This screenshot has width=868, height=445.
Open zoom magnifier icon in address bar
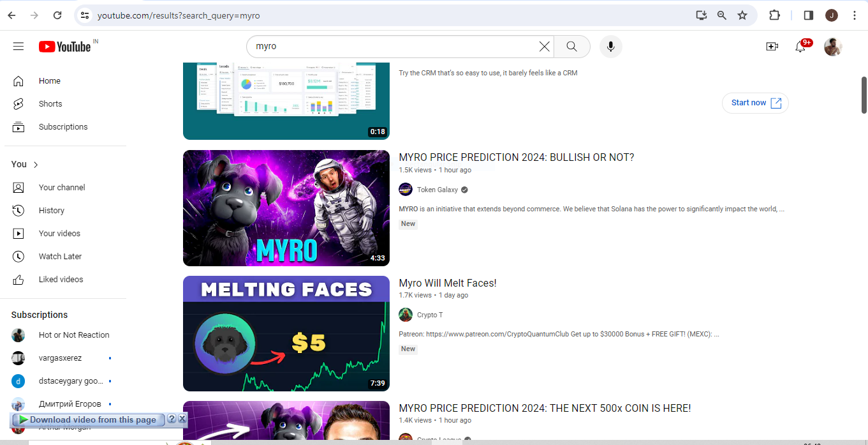(x=721, y=15)
